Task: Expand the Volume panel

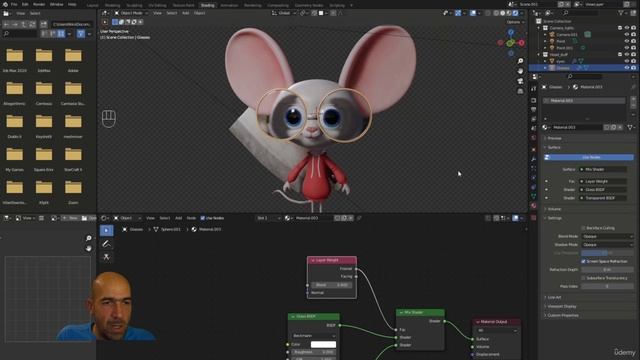Action: 554,209
